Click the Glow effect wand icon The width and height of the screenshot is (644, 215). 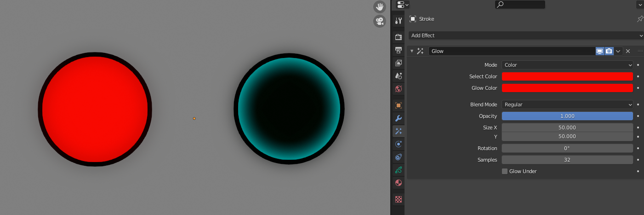(420, 51)
